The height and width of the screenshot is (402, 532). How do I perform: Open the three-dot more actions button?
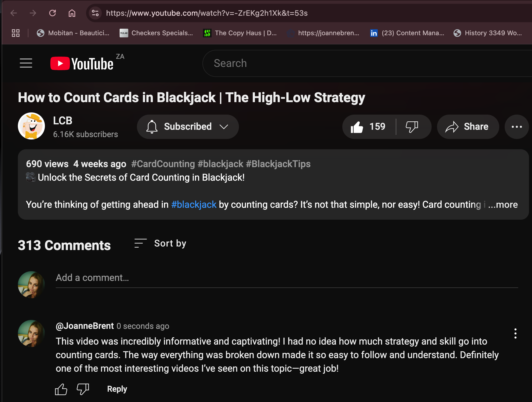tap(517, 127)
